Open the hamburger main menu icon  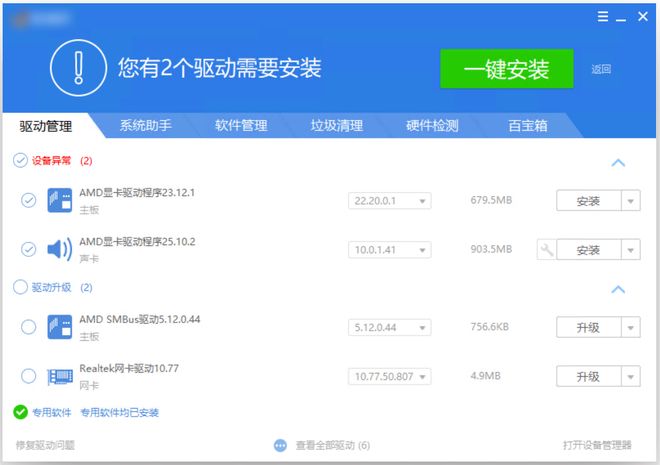pos(603,16)
